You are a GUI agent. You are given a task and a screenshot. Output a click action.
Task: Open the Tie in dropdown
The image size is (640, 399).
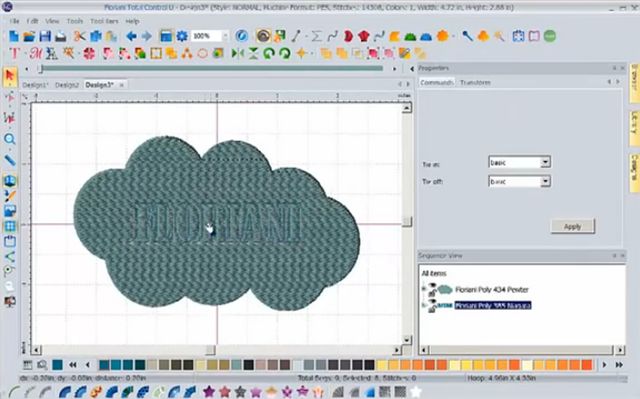click(545, 162)
